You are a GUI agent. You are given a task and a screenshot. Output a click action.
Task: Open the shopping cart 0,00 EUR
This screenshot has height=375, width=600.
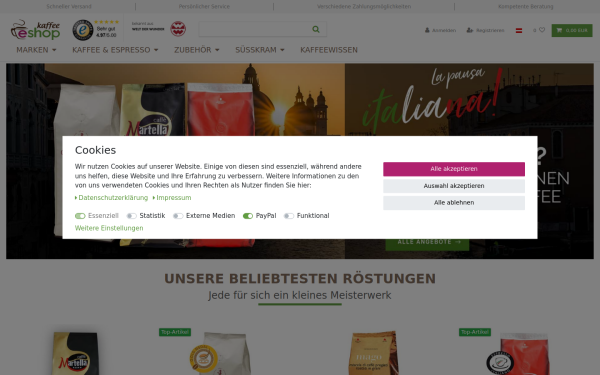tap(572, 30)
